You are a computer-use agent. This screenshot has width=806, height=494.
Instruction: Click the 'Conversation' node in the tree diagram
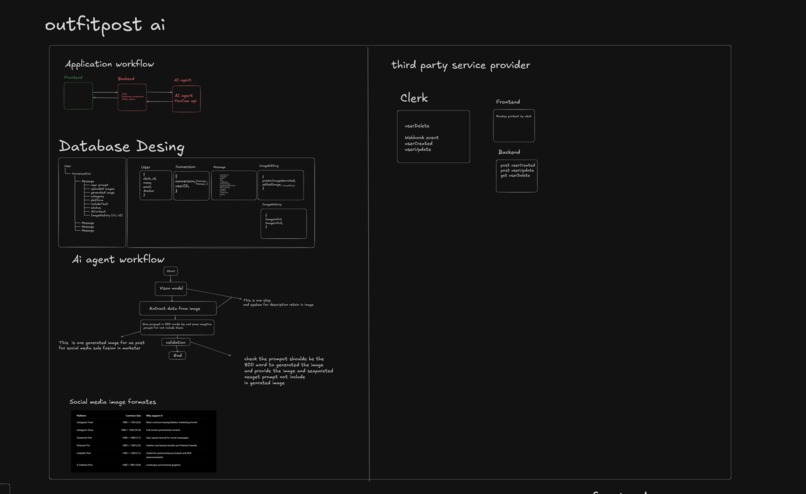click(81, 174)
